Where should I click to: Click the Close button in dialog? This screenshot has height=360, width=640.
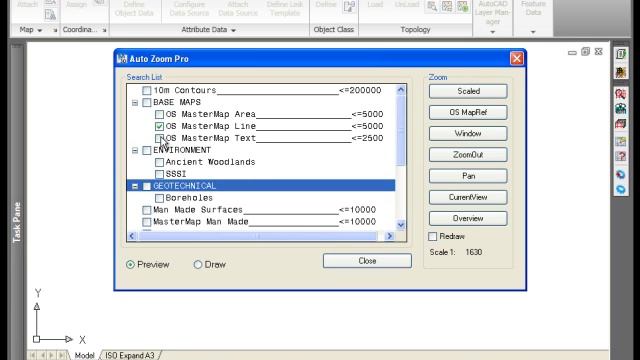(x=367, y=261)
